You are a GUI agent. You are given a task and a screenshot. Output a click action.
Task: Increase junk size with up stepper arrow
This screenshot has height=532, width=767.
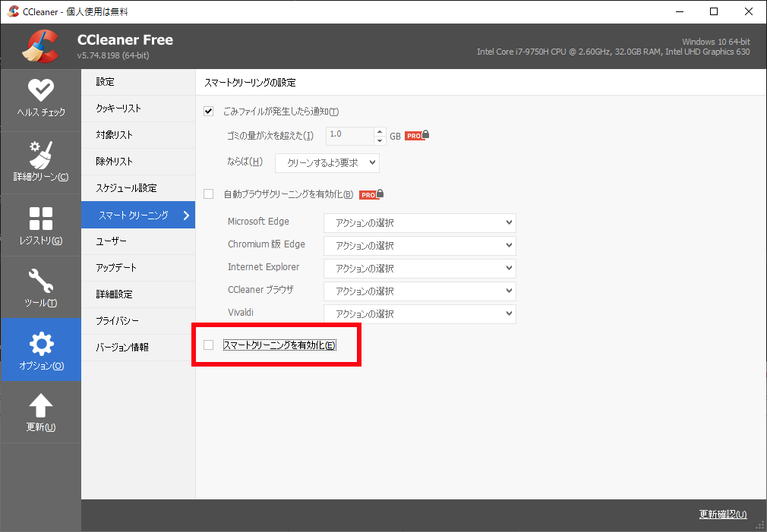pyautogui.click(x=380, y=131)
